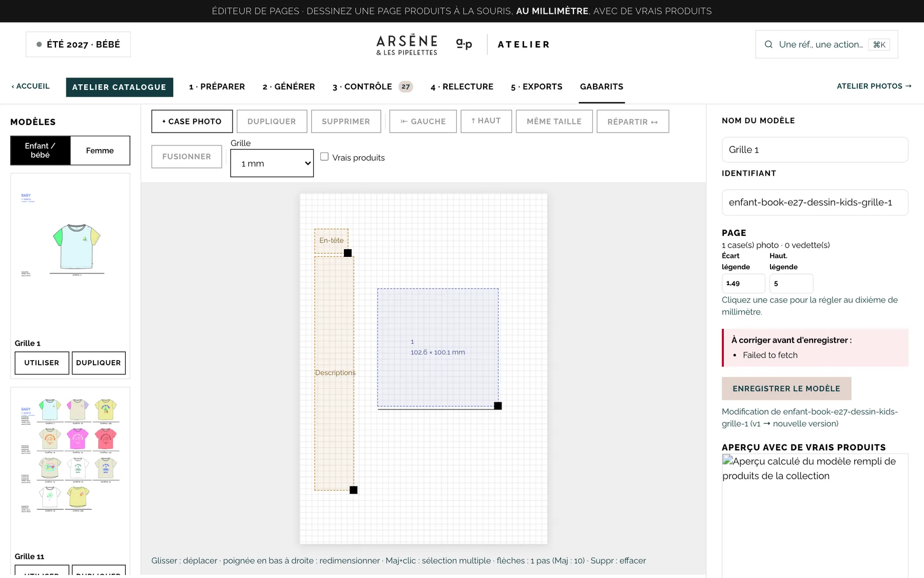The height and width of the screenshot is (578, 924).
Task: Click the Fusionner button
Action: [x=187, y=157]
